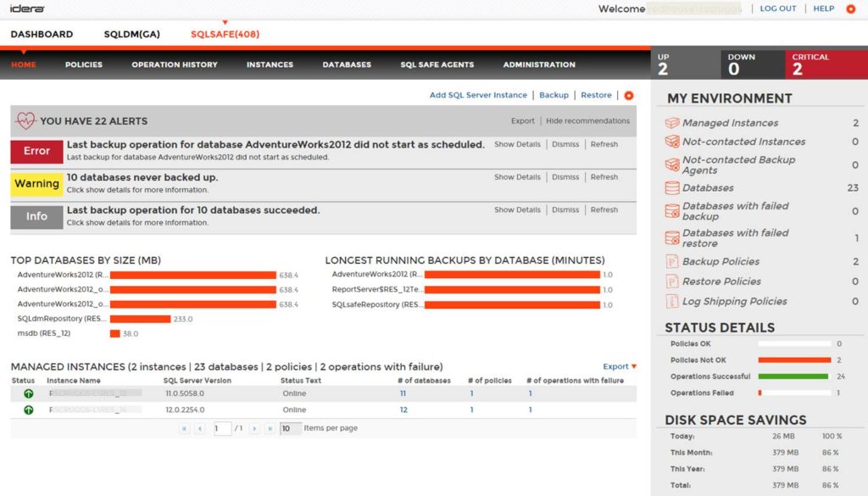Open the OPERATION HISTORY menu
Screen dimensions: 868x496
point(175,64)
